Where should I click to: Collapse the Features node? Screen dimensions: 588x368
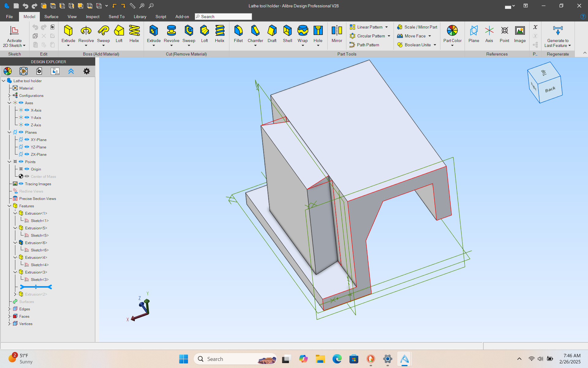click(9, 206)
